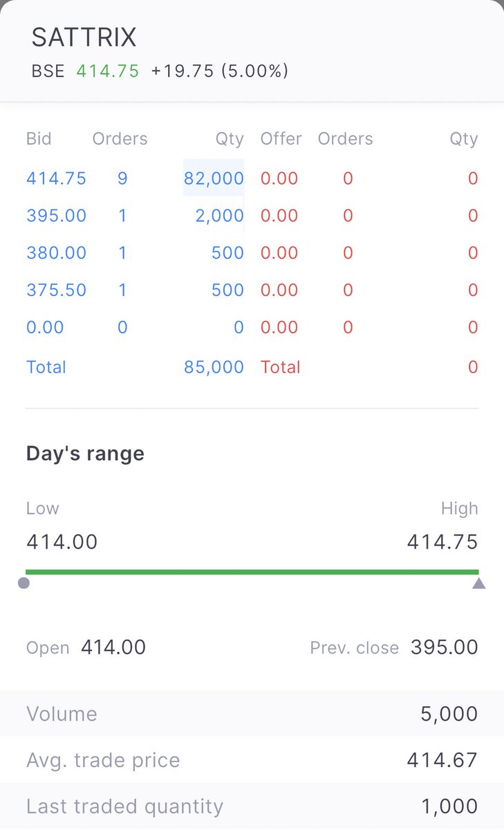The image size is (504, 830).
Task: Click the orders count 9 in first bid row
Action: pos(122,178)
